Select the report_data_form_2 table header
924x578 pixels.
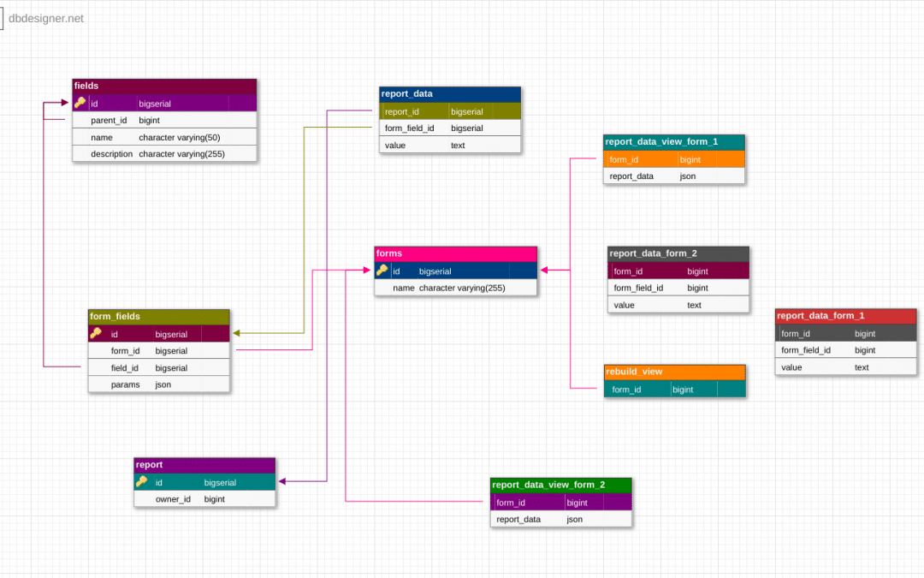[x=678, y=253]
